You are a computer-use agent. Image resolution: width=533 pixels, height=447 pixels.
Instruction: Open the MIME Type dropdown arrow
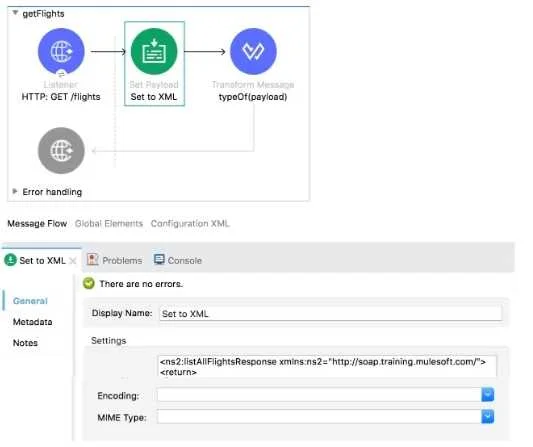tap(488, 417)
